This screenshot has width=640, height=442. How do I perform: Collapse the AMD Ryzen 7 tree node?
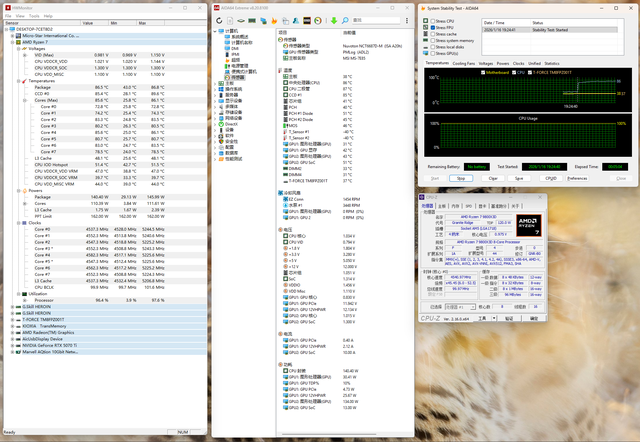click(x=10, y=43)
